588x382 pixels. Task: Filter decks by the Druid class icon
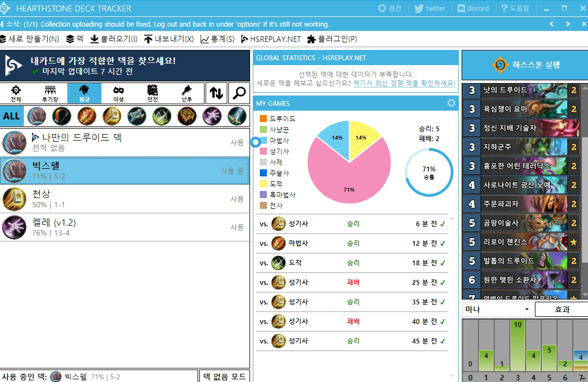tap(37, 116)
